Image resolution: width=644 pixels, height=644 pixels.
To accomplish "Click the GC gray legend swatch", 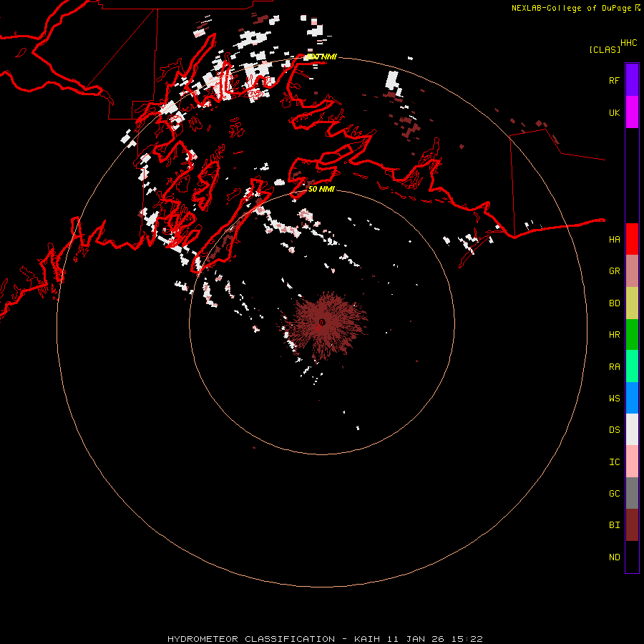I will [x=632, y=493].
